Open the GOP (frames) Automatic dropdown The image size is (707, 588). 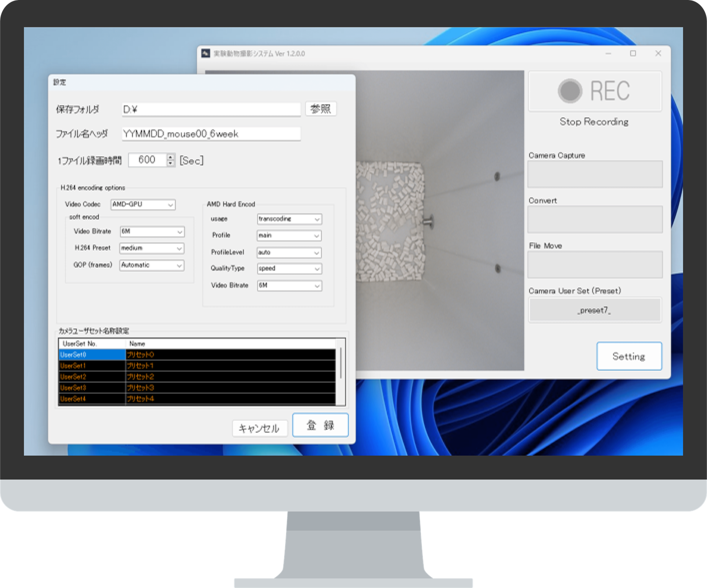tap(152, 265)
